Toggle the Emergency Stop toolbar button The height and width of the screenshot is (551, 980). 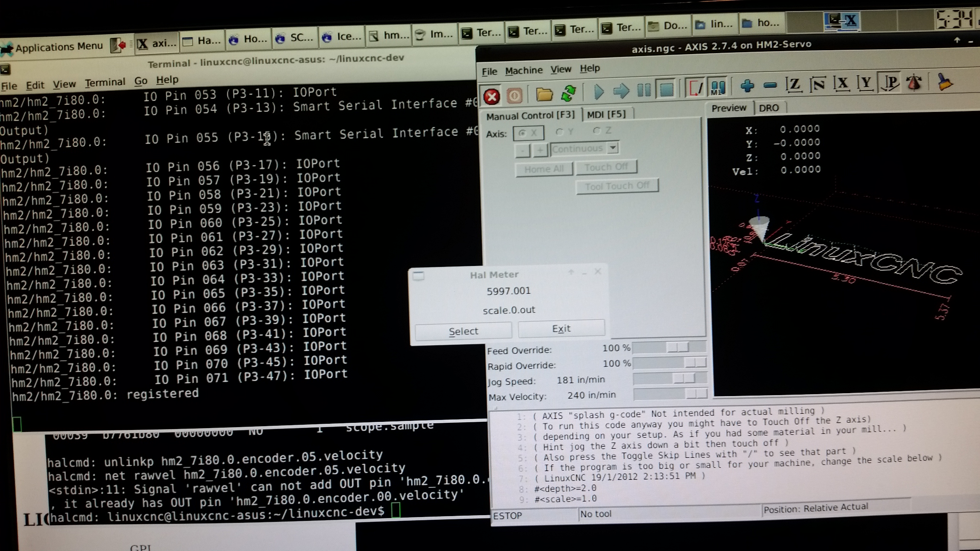pos(491,96)
